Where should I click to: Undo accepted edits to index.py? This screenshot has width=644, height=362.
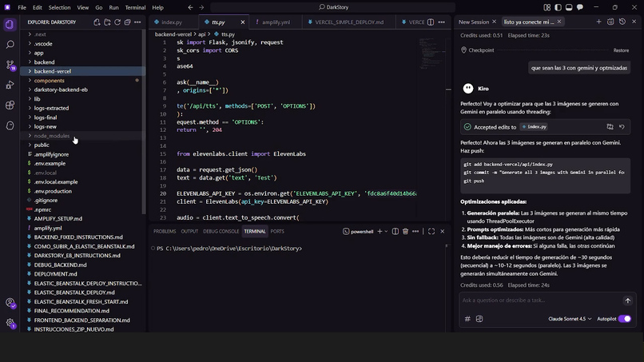click(622, 127)
